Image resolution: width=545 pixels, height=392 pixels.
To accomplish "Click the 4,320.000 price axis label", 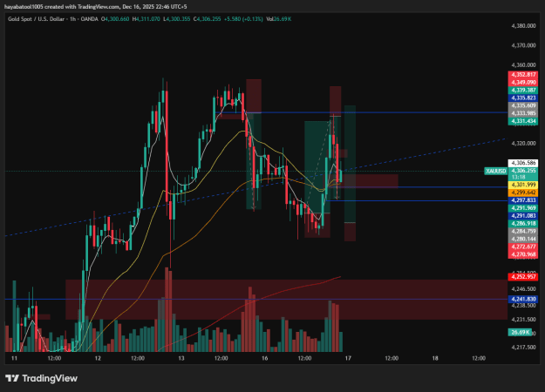I will coord(523,143).
